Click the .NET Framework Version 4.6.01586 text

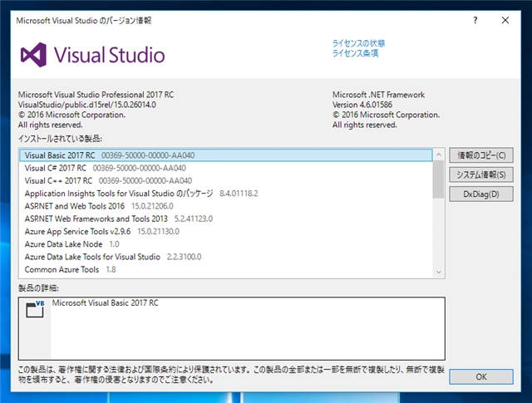click(362, 105)
